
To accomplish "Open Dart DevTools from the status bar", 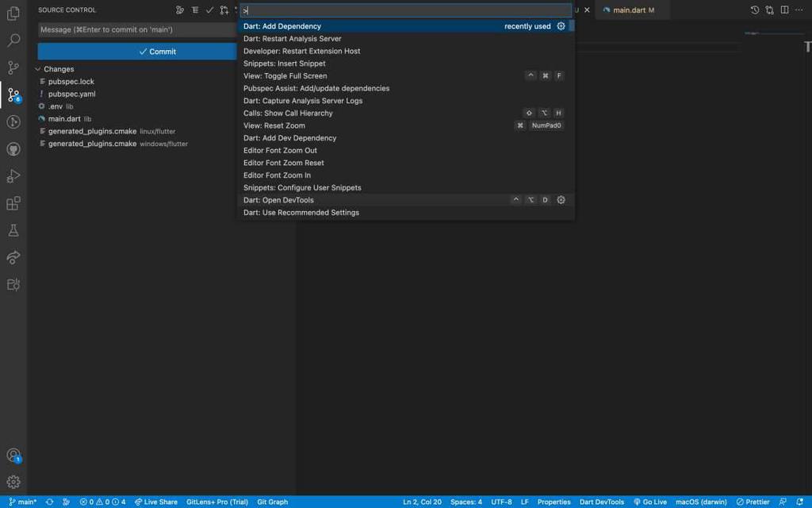I will [x=601, y=501].
